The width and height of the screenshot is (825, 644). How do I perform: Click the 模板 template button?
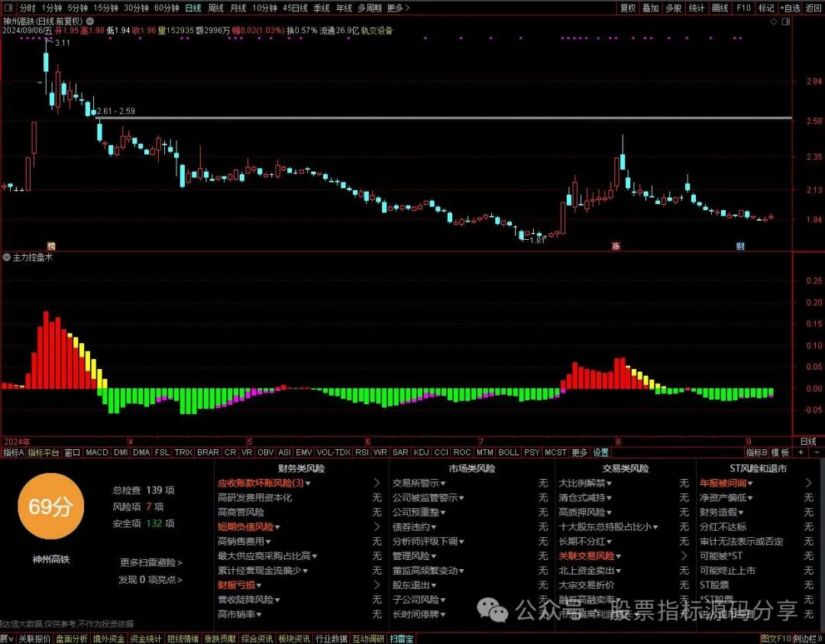[x=780, y=452]
